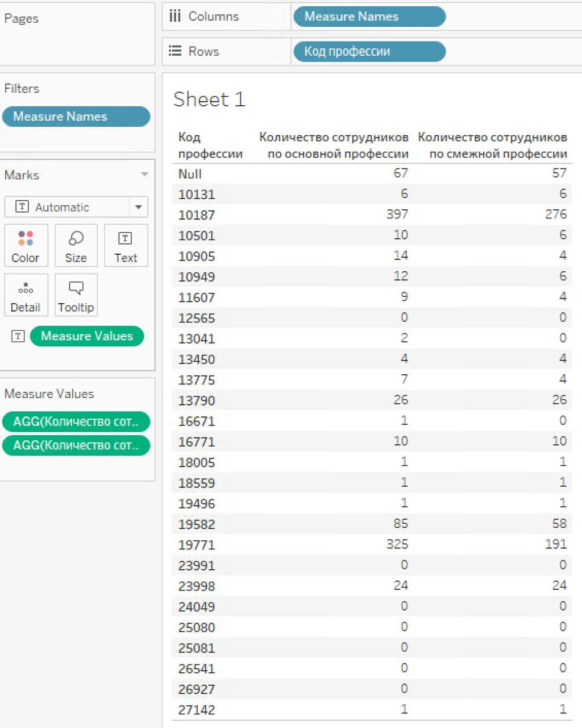Click the Size marks card button
582x728 pixels.
(x=76, y=246)
